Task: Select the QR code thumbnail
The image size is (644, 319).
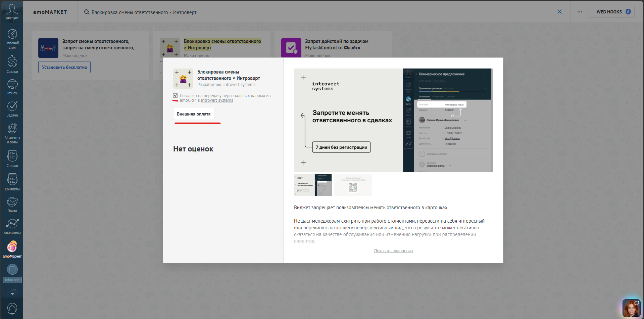Action: (x=353, y=185)
